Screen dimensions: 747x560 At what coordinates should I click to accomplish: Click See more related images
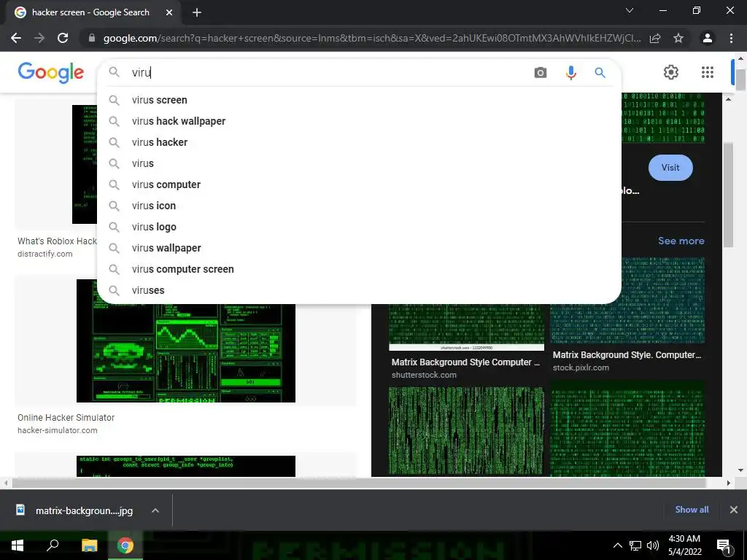coord(681,241)
